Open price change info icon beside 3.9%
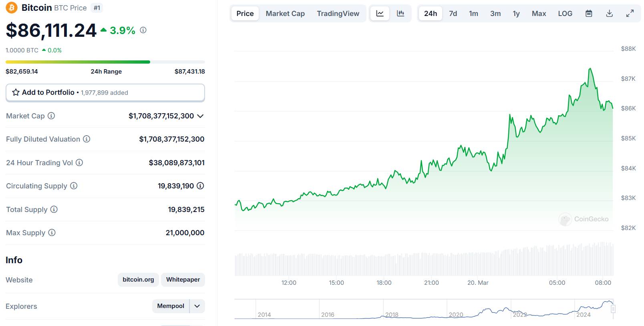The height and width of the screenshot is (326, 644). tap(143, 30)
